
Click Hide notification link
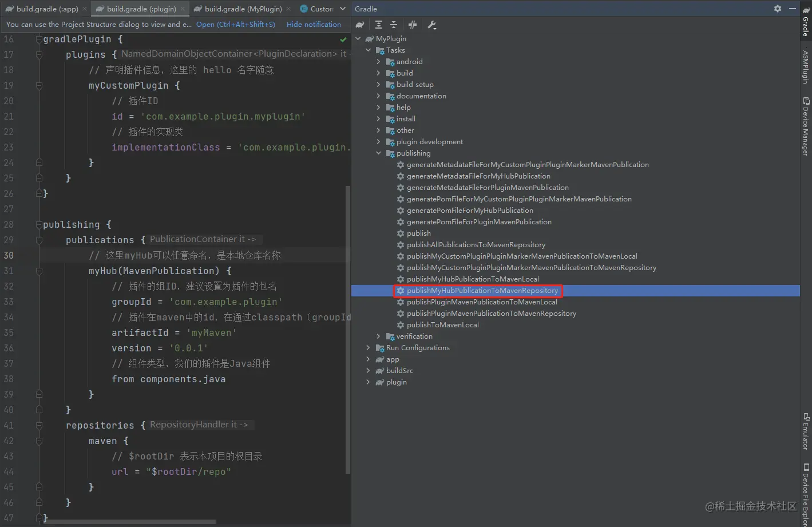(314, 25)
